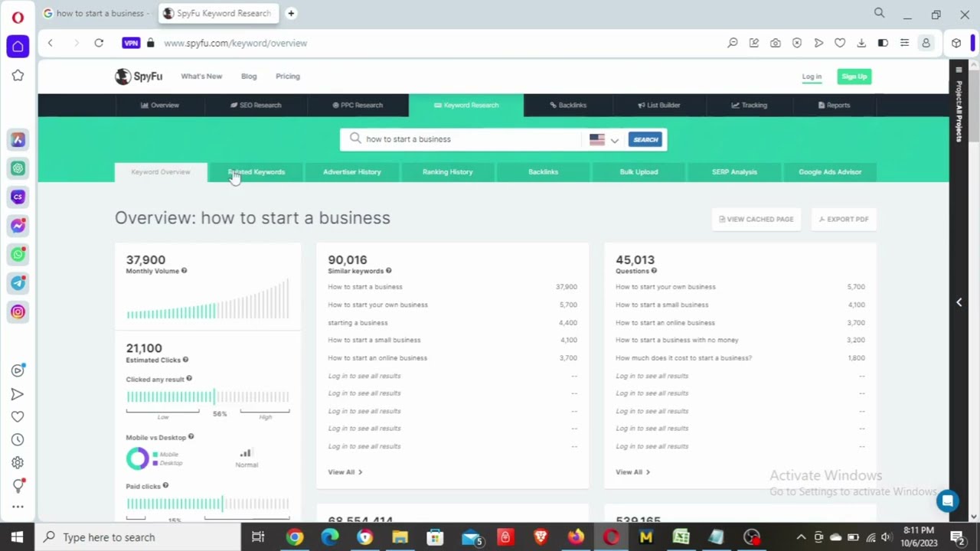Open bookmarks star in Opera sidebar
This screenshot has width=980, height=551.
coord(18,75)
